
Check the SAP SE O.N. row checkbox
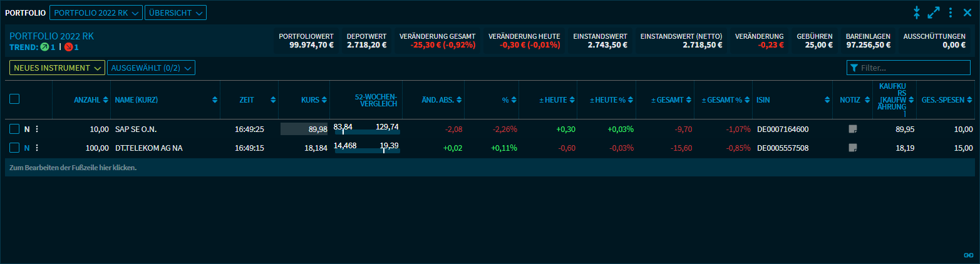[x=14, y=129]
